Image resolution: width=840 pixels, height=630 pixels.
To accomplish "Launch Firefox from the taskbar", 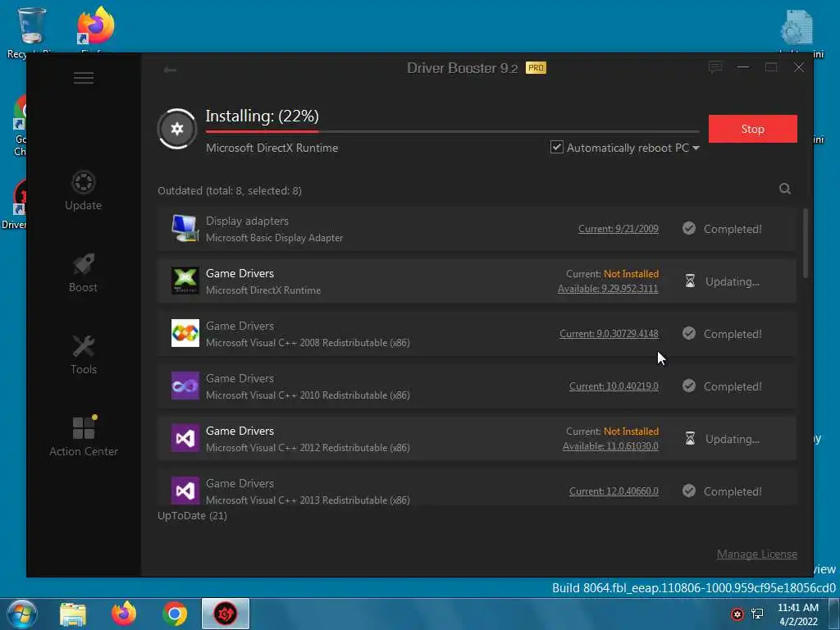I will pyautogui.click(x=124, y=614).
